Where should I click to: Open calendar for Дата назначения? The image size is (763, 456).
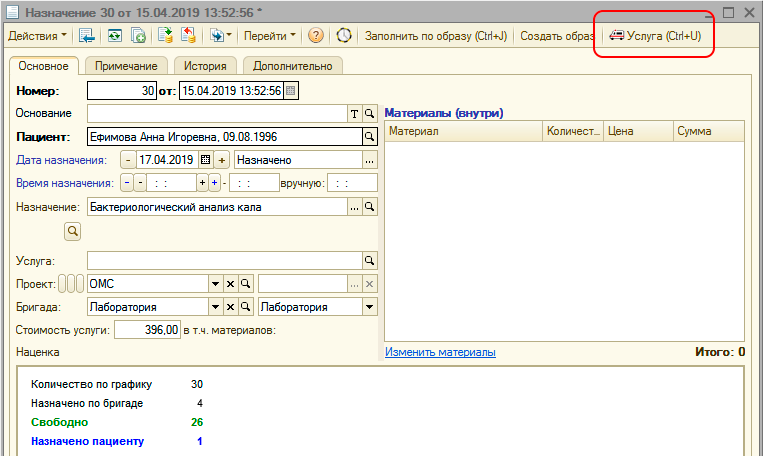(x=205, y=160)
